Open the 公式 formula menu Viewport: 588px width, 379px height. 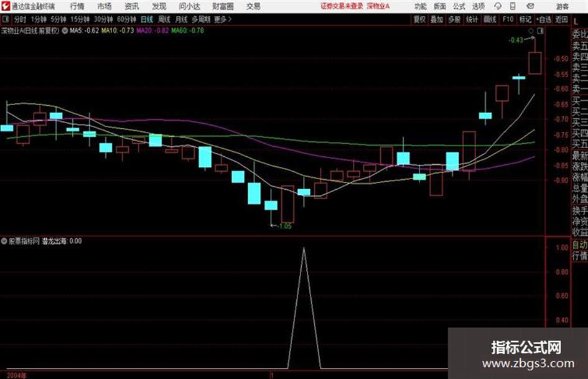tap(459, 6)
